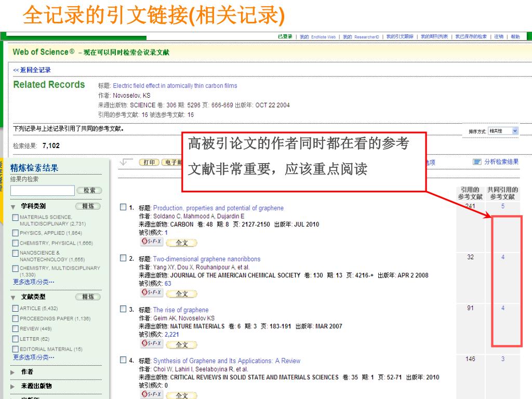Click 共同引用的参考文献 column header
Image resolution: width=532 pixels, height=399 pixels.
pos(502,193)
